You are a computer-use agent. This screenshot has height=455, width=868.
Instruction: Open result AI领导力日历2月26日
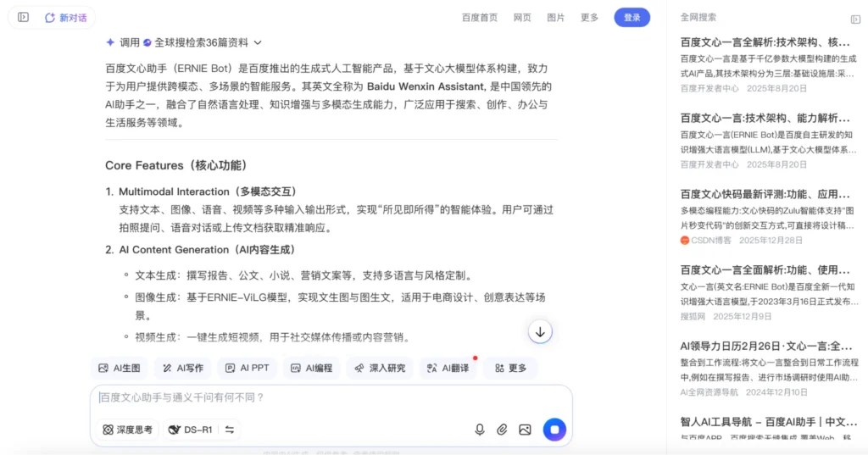(766, 347)
